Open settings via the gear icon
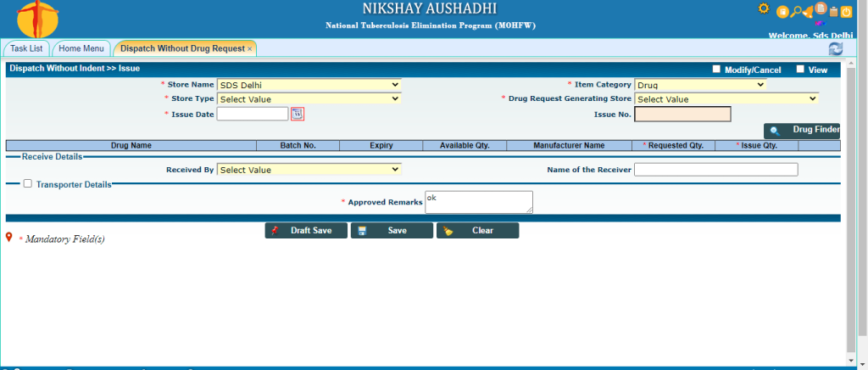 pos(764,8)
